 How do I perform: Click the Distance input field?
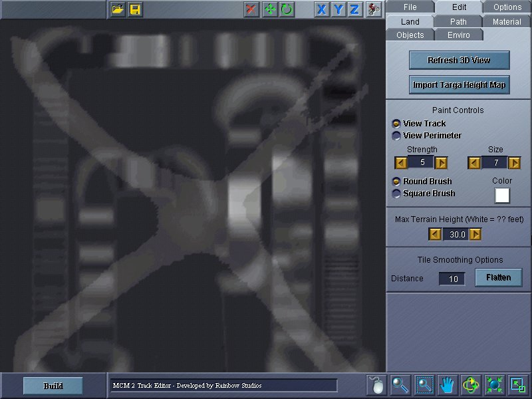(452, 279)
